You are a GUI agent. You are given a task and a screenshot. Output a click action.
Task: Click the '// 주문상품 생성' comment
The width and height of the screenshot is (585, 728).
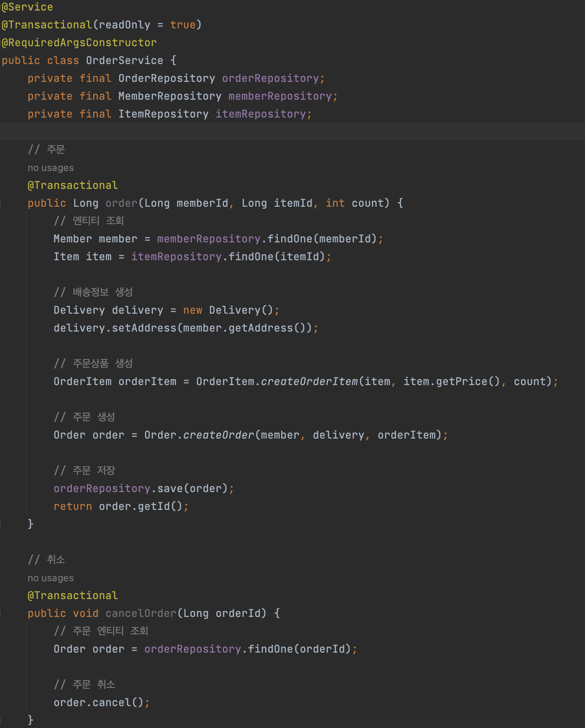(x=93, y=364)
